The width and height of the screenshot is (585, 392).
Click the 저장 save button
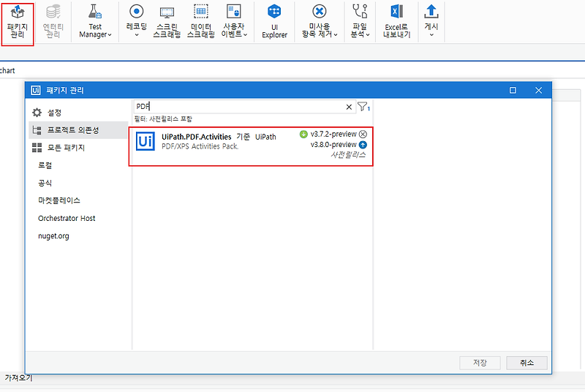point(480,363)
